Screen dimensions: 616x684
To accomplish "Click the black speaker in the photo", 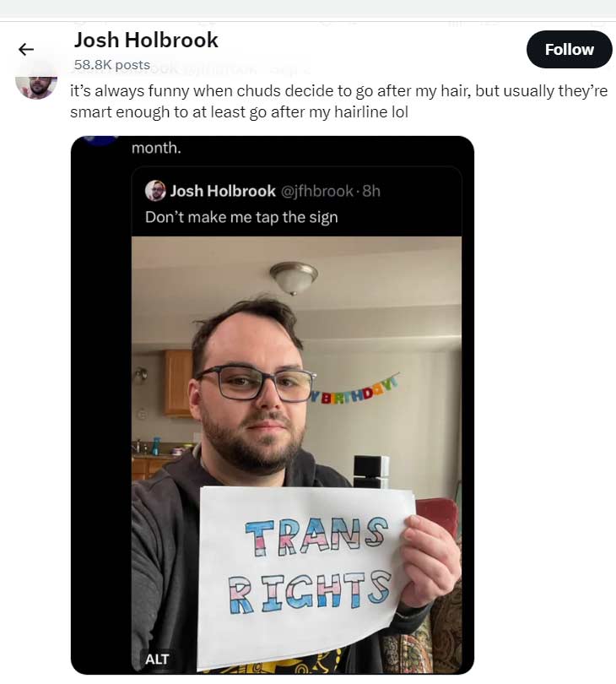I will [371, 471].
